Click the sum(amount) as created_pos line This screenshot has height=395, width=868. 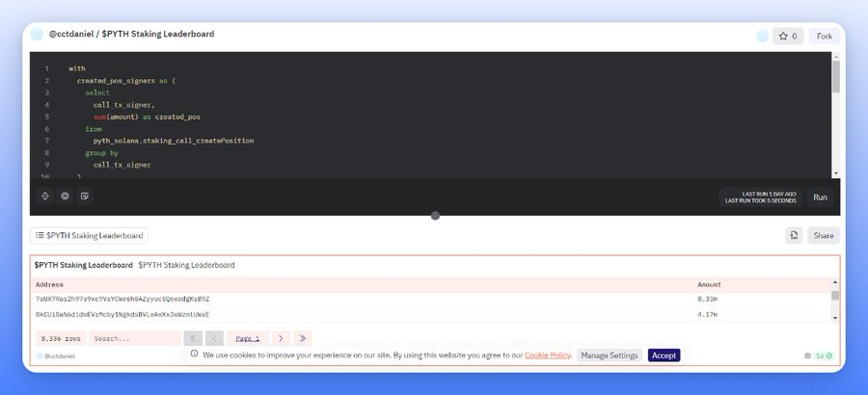(147, 117)
